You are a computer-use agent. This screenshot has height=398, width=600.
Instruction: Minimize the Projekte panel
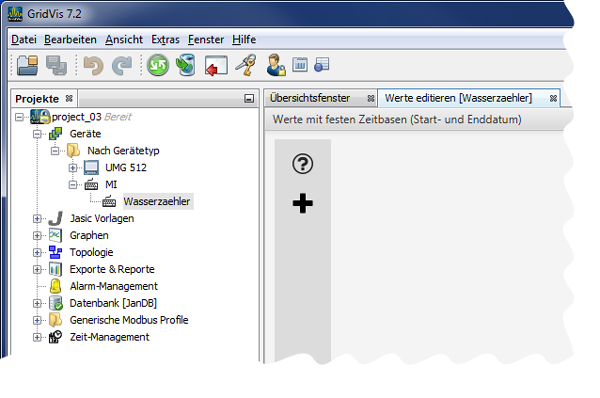[x=249, y=99]
